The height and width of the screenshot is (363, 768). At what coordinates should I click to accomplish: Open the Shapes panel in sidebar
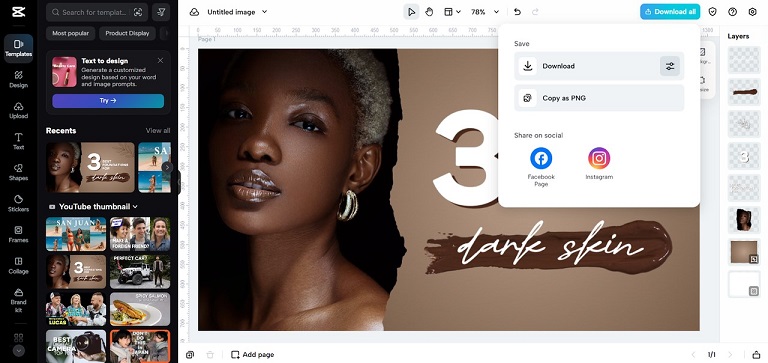coord(19,172)
